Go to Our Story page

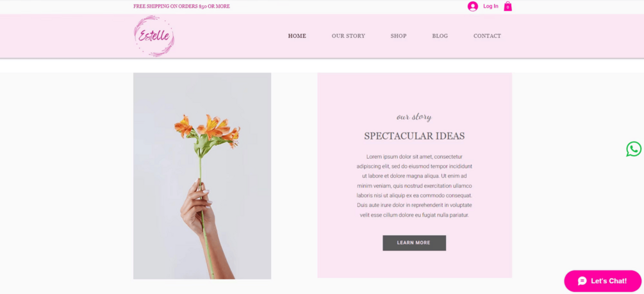(x=349, y=36)
